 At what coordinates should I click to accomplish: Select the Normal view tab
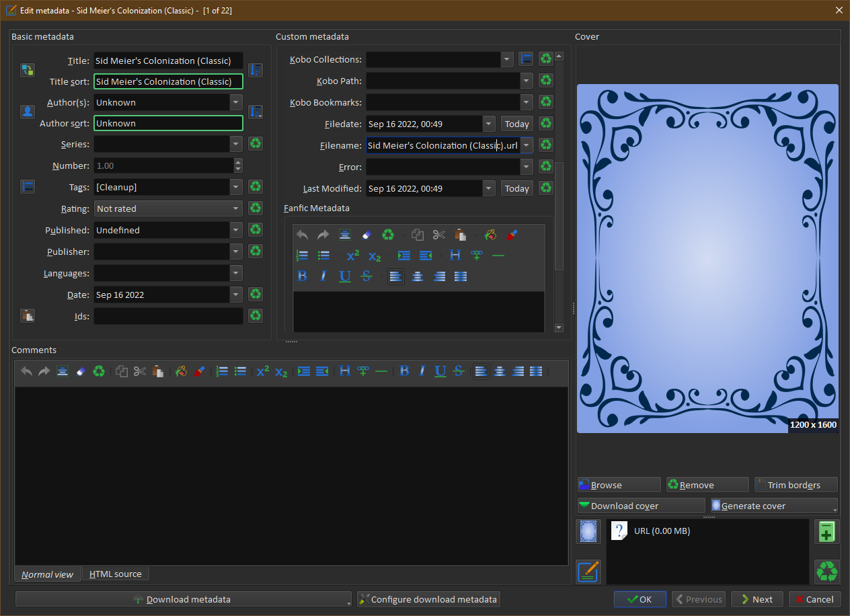47,574
